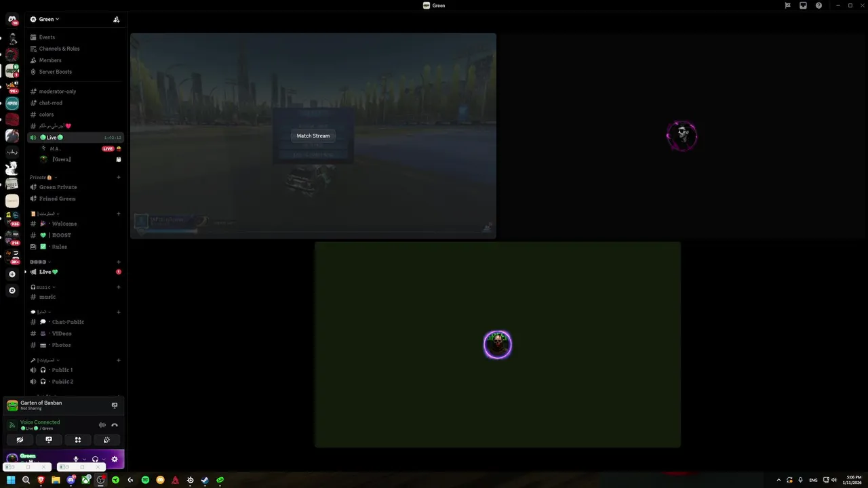The image size is (868, 488).
Task: Open help question mark icon
Action: coord(818,5)
